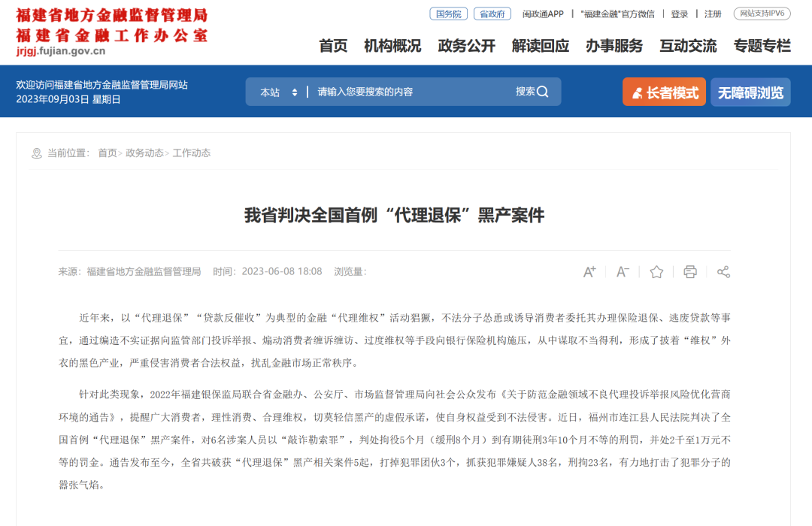Click the printer icon to print the article
The image size is (812, 526).
coord(689,272)
